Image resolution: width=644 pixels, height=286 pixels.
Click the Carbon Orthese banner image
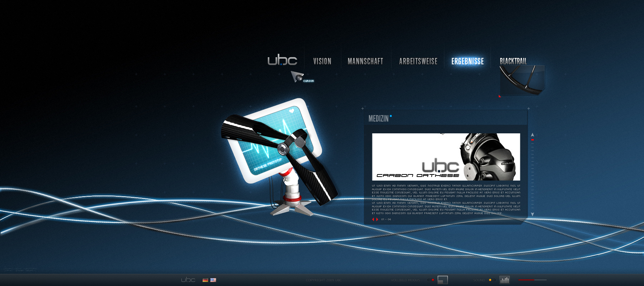[x=446, y=157]
